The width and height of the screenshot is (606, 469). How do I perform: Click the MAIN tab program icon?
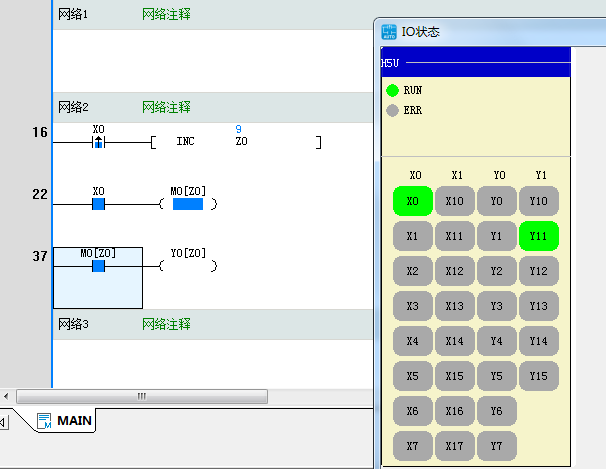tap(44, 421)
